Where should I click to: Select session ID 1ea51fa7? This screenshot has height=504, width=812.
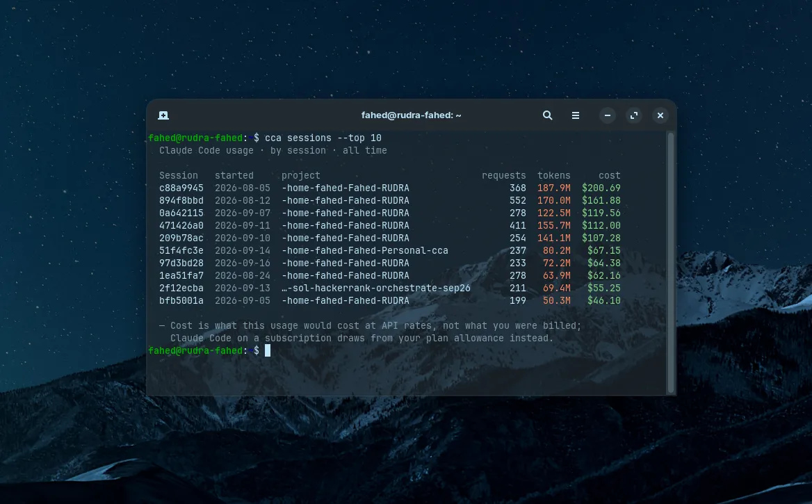[181, 275]
